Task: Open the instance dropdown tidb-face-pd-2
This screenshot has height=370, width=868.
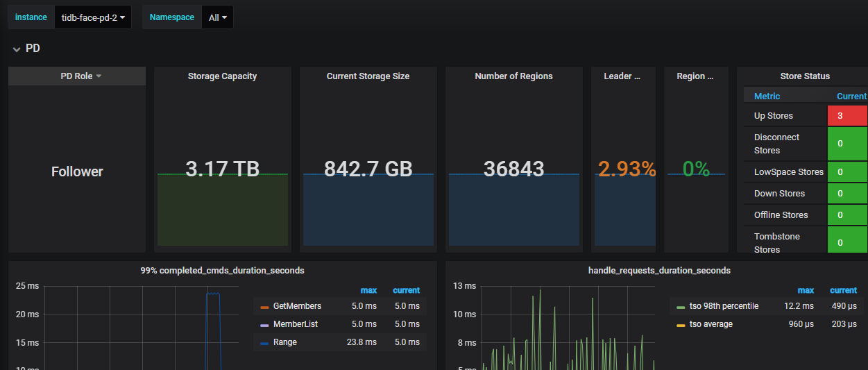Action: pyautogui.click(x=92, y=18)
